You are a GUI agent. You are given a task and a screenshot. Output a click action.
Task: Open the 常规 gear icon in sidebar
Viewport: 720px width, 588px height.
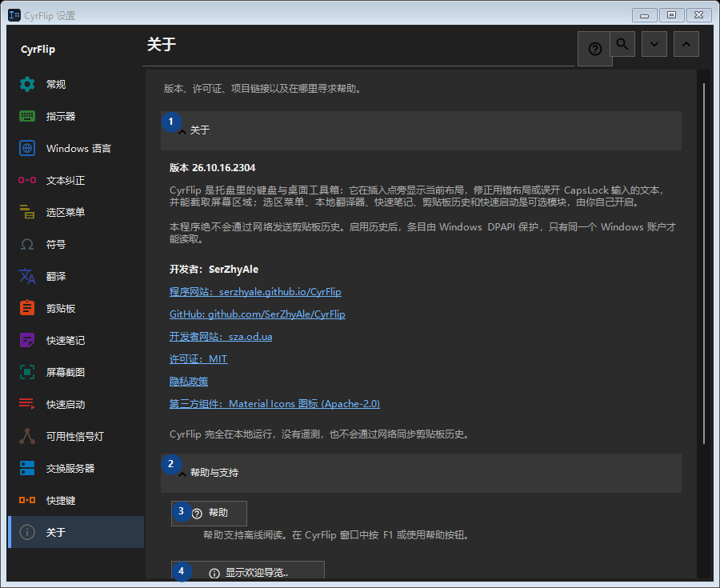click(27, 85)
